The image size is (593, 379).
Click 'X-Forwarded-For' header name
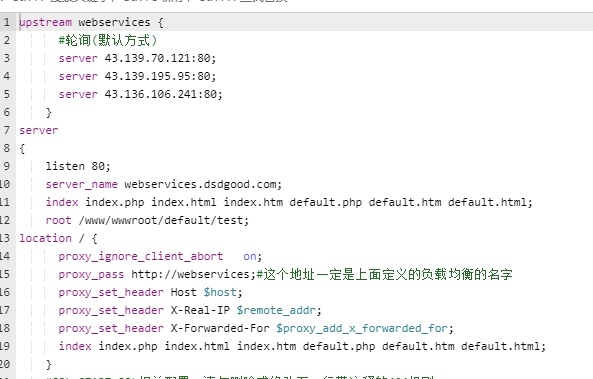pyautogui.click(x=220, y=328)
